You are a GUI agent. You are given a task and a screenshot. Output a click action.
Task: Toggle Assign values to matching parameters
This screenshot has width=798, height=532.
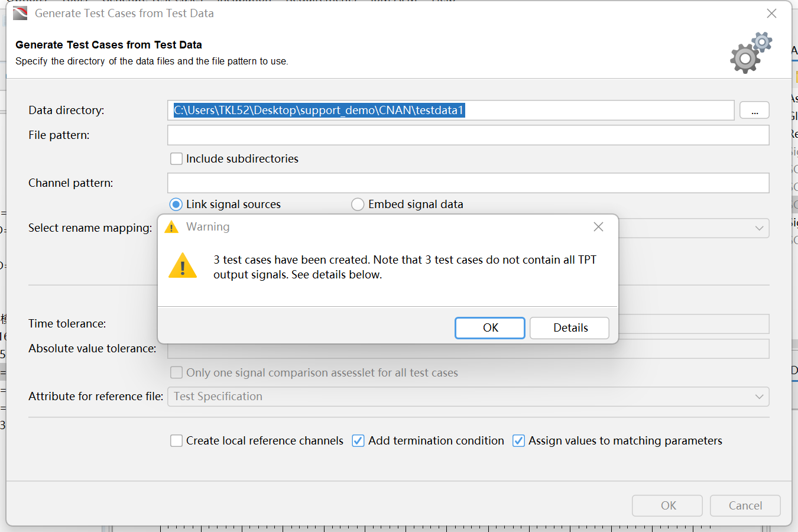(x=518, y=441)
